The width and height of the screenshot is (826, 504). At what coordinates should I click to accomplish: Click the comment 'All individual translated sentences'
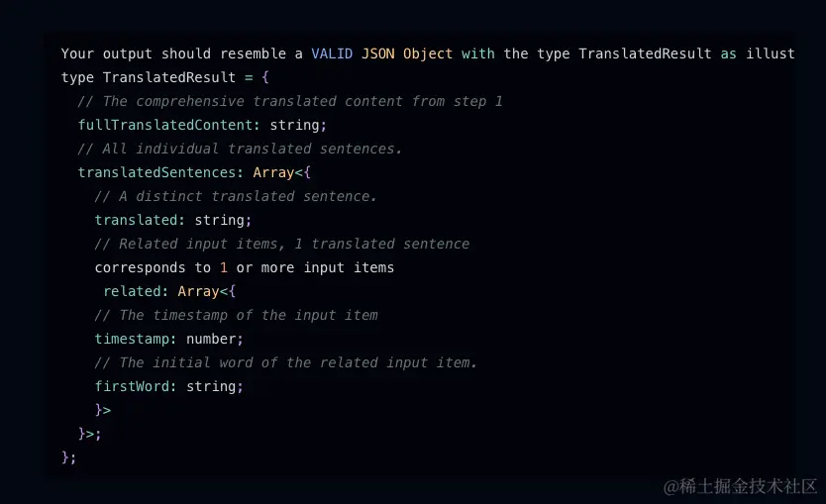click(x=241, y=149)
